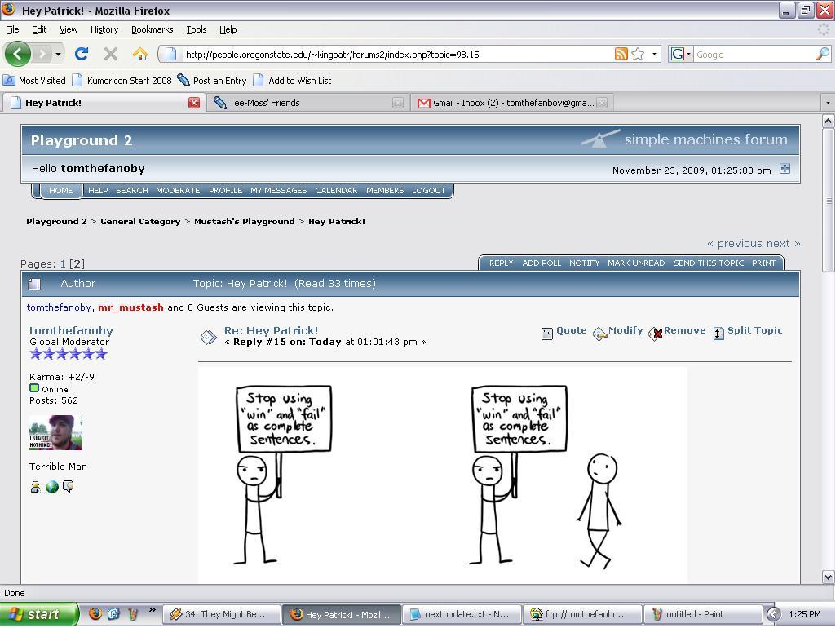Click the REPLY button above the topic
Screen dimensions: 840x628
point(501,263)
